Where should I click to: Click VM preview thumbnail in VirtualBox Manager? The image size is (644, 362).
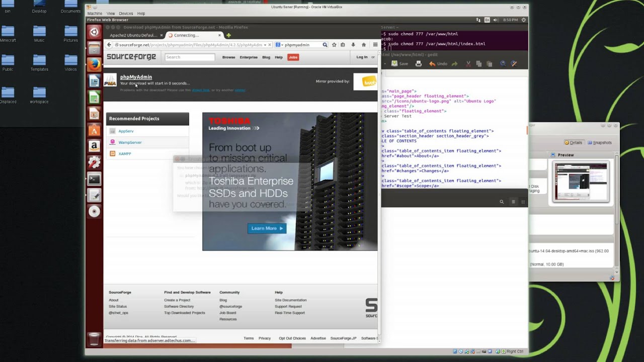(581, 182)
